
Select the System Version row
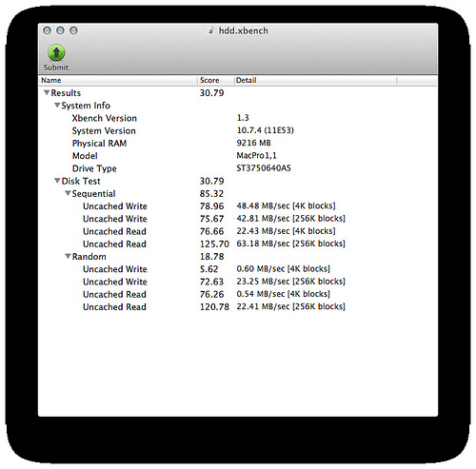[x=238, y=130]
